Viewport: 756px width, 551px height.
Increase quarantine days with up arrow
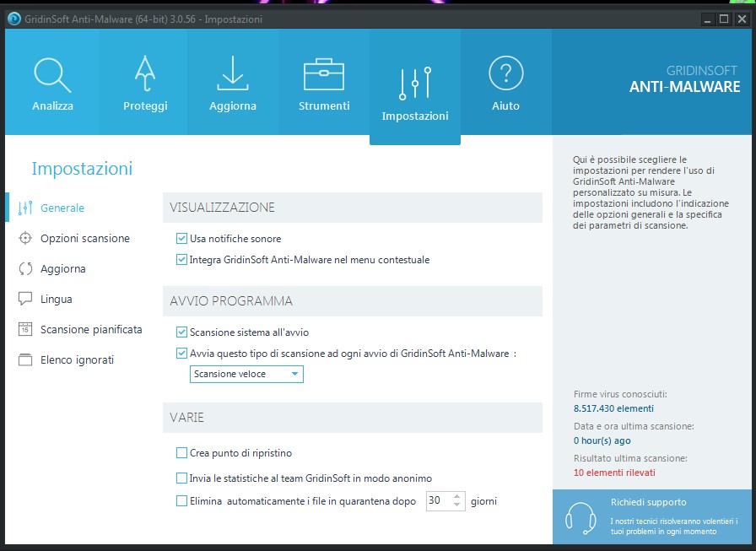[x=456, y=496]
